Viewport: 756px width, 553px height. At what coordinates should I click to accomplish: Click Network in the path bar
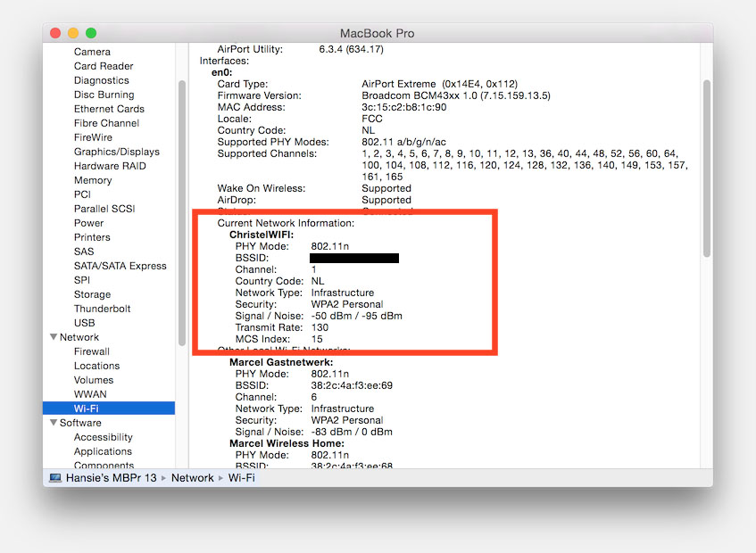193,478
